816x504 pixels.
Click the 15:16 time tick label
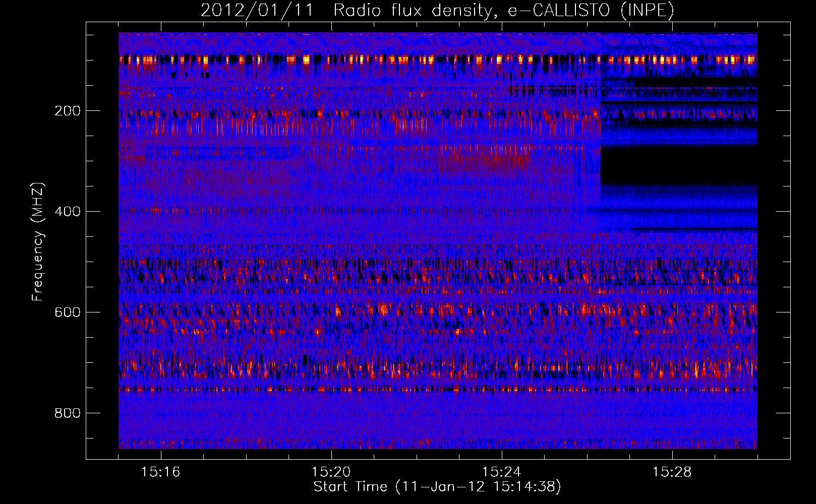point(161,472)
